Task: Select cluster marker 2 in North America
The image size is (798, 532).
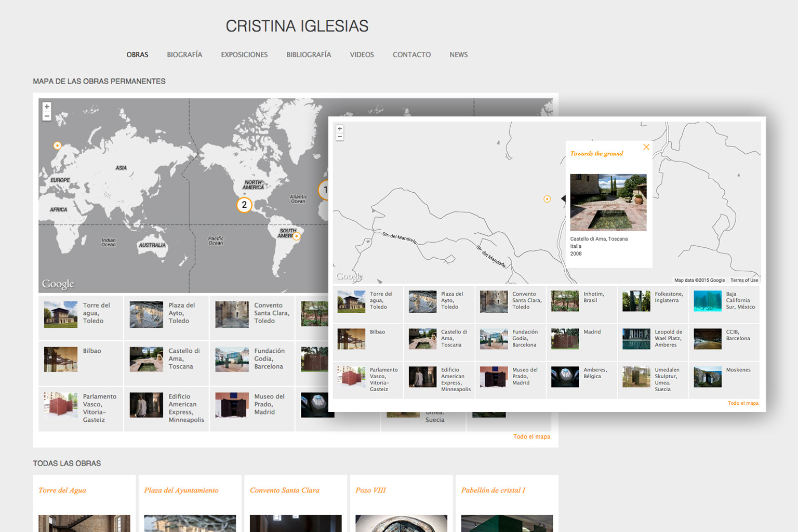Action: point(244,205)
